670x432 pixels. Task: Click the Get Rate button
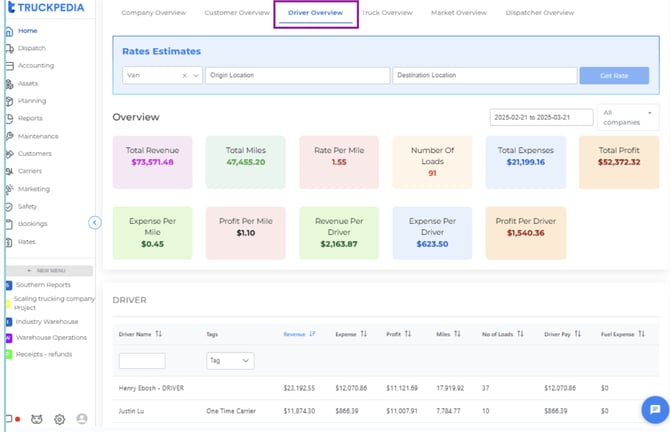tap(614, 76)
